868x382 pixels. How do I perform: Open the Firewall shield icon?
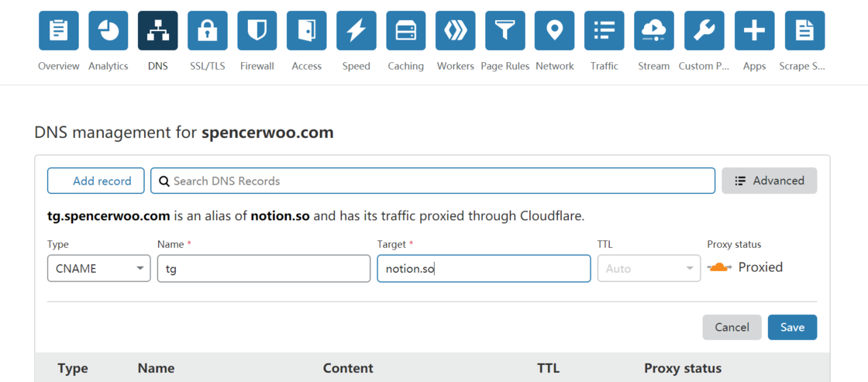tap(257, 31)
